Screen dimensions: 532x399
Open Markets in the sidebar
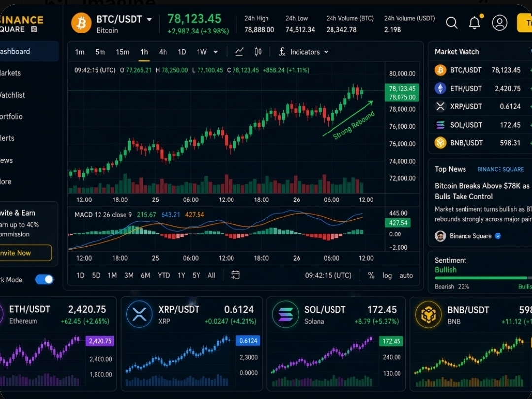pos(10,73)
